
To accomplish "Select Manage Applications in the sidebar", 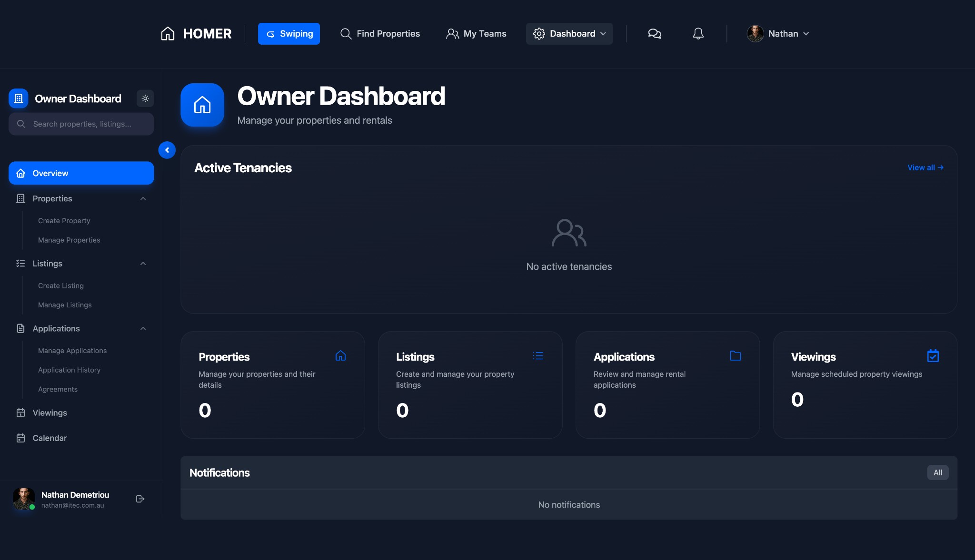I will (x=72, y=350).
